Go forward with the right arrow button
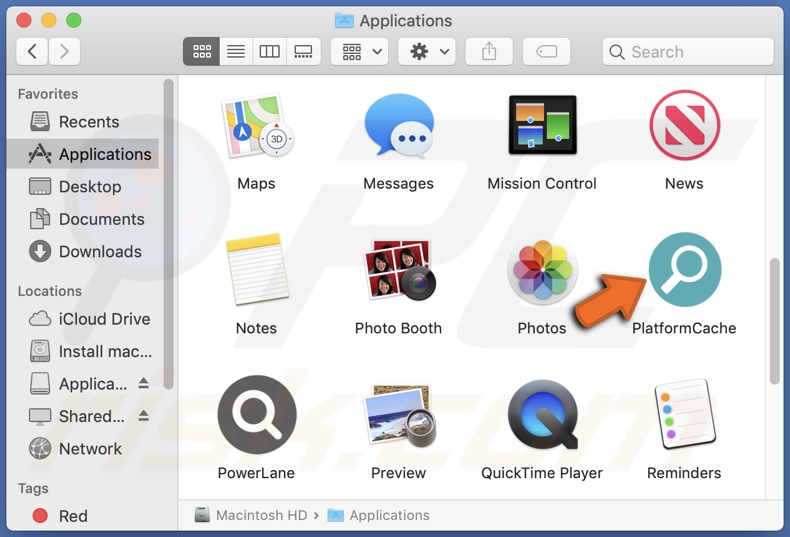This screenshot has width=790, height=537. [64, 51]
